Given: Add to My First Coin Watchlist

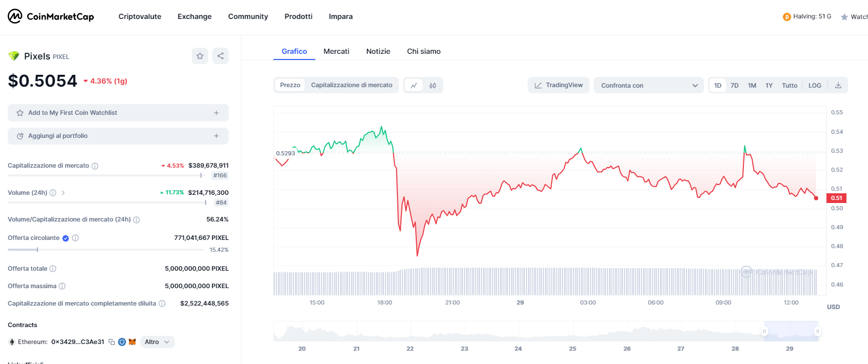Looking at the screenshot, I should (118, 113).
